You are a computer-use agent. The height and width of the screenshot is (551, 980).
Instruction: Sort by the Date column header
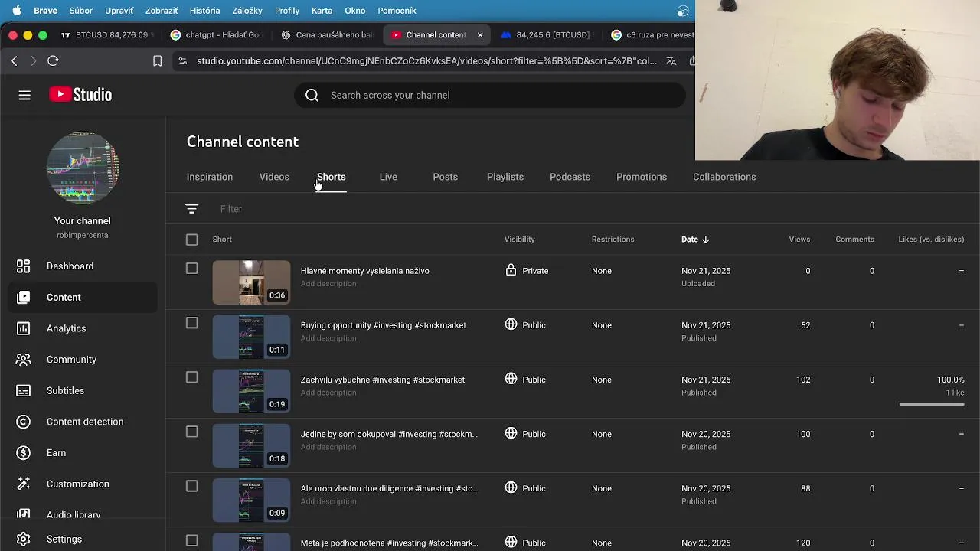click(690, 240)
